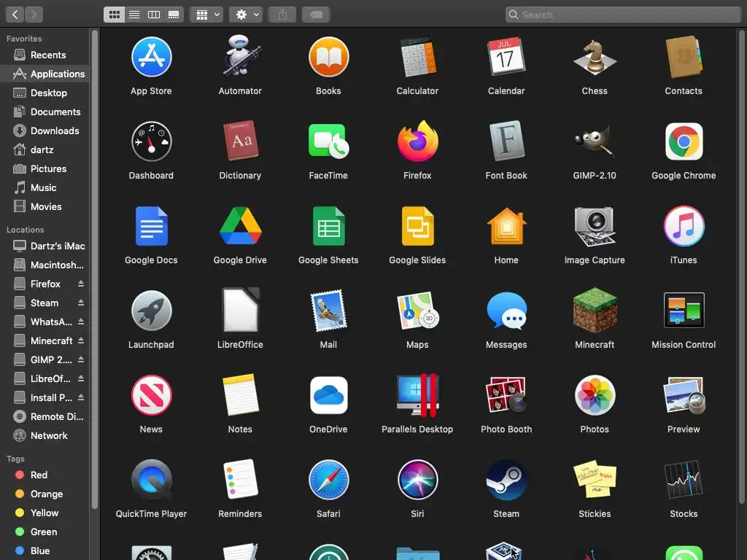Open the Dictionary app
The width and height of the screenshot is (747, 560).
point(239,141)
